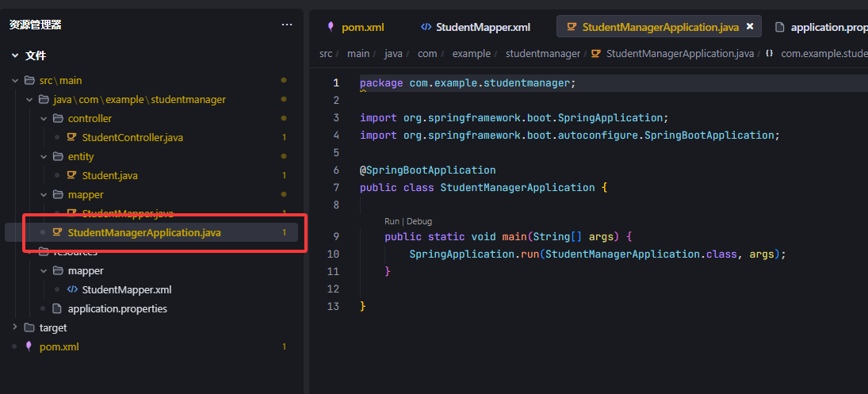Open Student.java in the file tree

(109, 175)
